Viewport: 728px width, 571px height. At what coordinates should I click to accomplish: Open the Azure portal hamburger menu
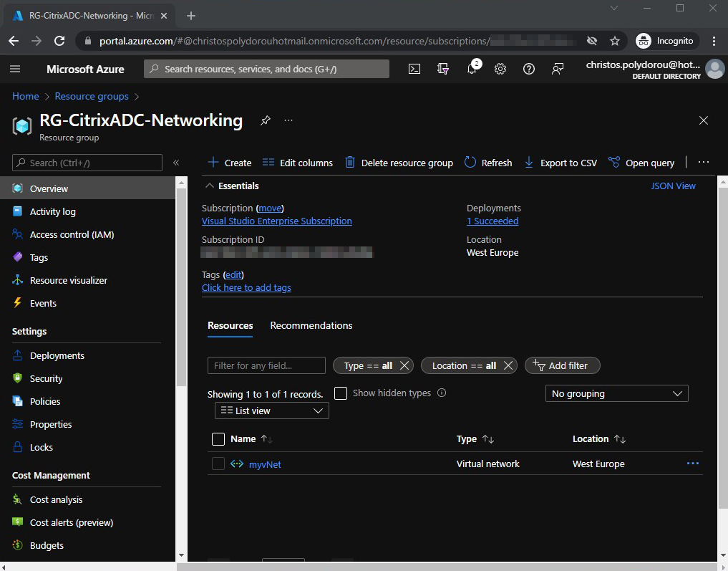(15, 69)
